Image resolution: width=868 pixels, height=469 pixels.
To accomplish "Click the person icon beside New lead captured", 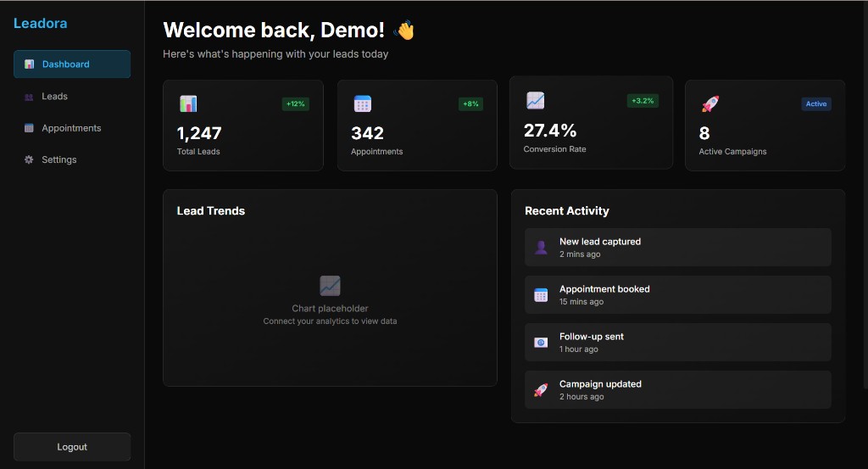I will [541, 248].
